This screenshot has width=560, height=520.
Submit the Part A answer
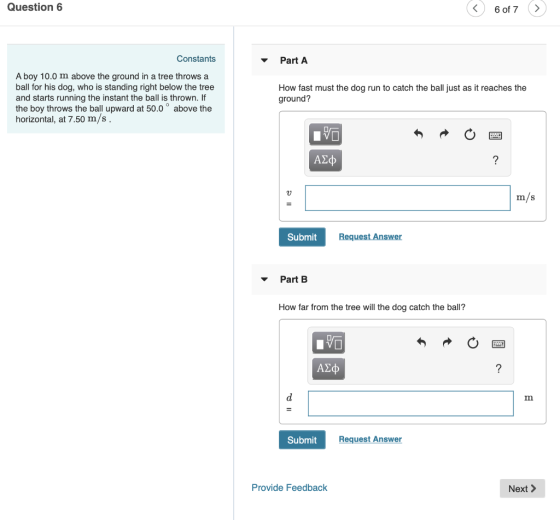click(302, 237)
